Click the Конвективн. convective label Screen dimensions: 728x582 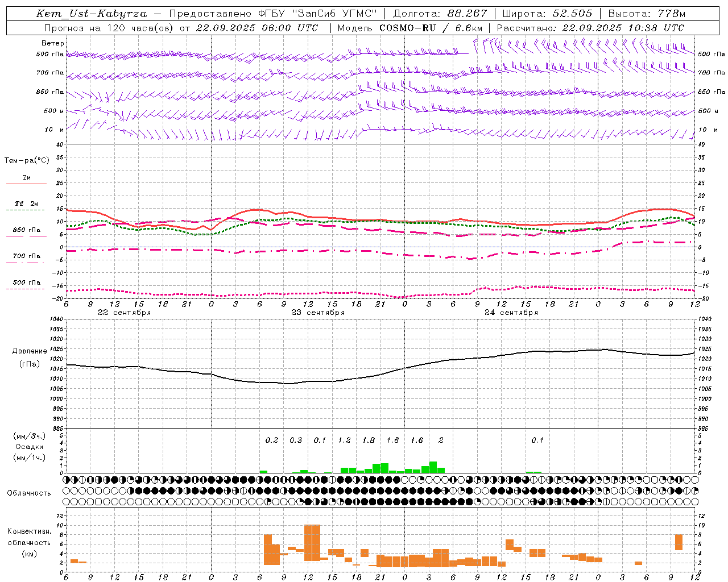tap(29, 531)
